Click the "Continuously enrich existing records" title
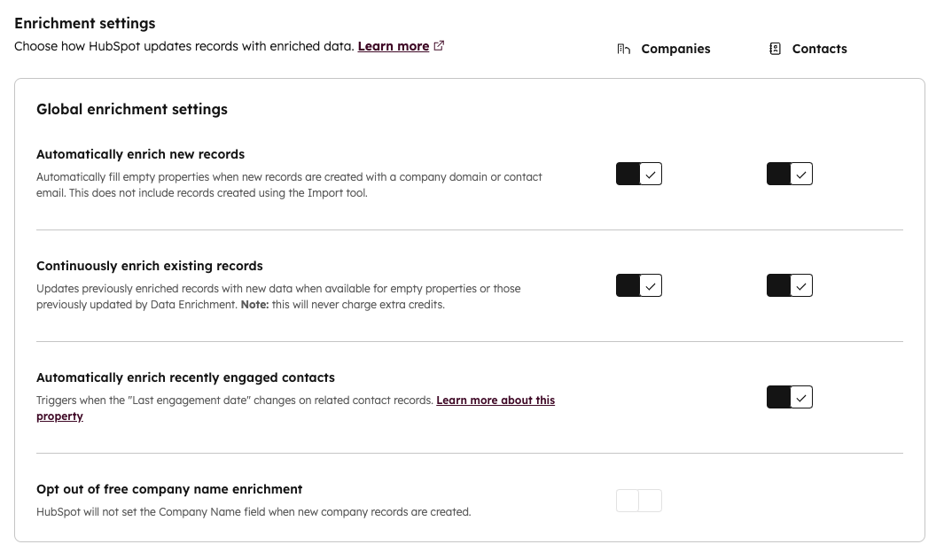This screenshot has width=944, height=560. click(150, 266)
